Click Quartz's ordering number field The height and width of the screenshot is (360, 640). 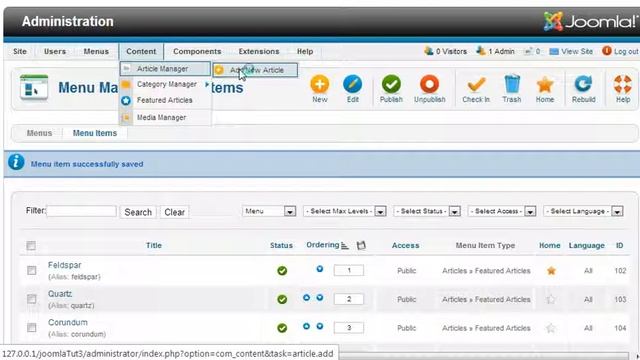point(349,299)
